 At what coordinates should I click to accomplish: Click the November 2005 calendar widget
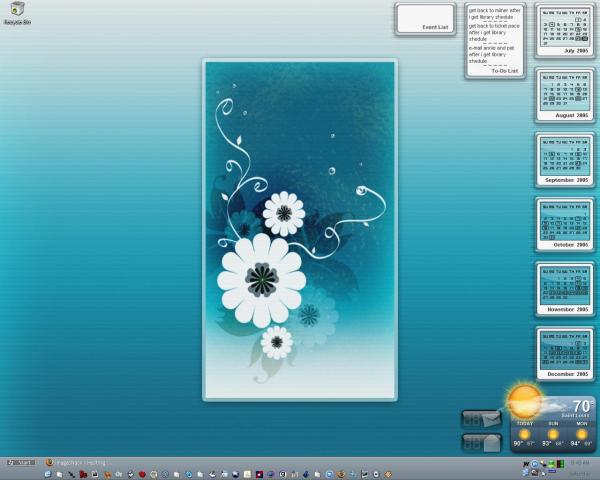[x=565, y=289]
